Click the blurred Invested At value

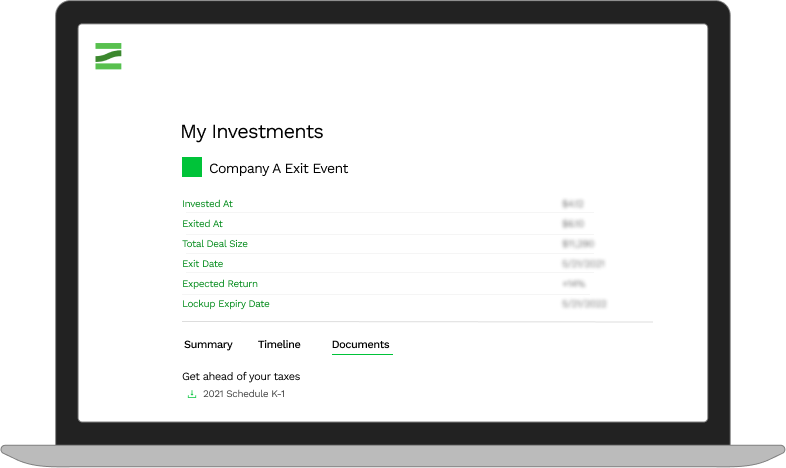point(573,204)
